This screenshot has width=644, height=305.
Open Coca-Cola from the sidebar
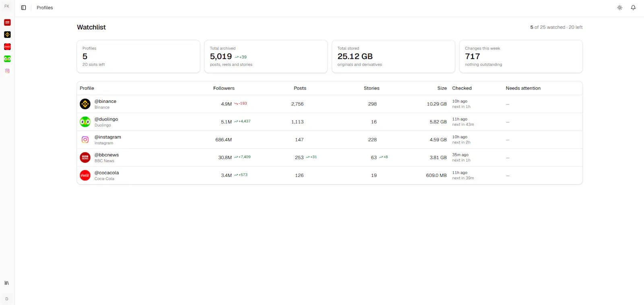(7, 47)
